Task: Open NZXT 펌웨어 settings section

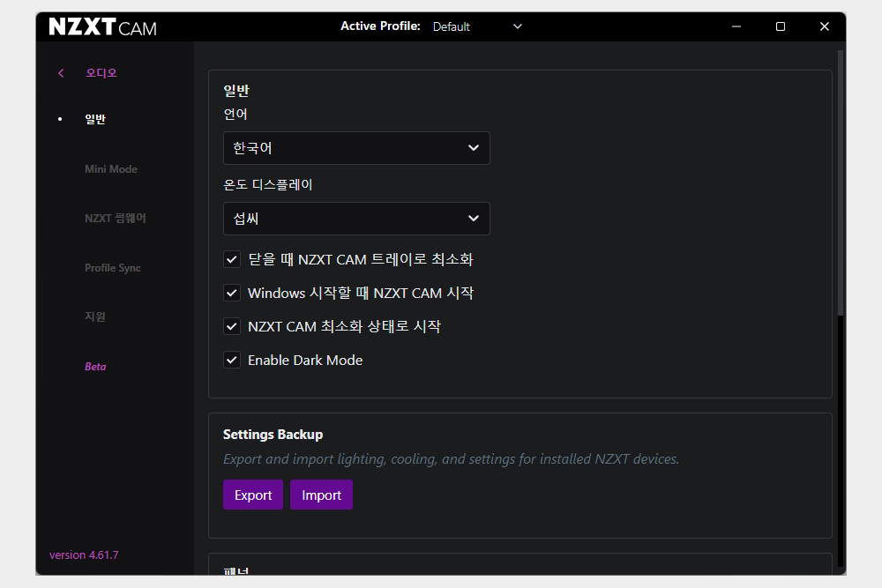Action: [x=116, y=218]
